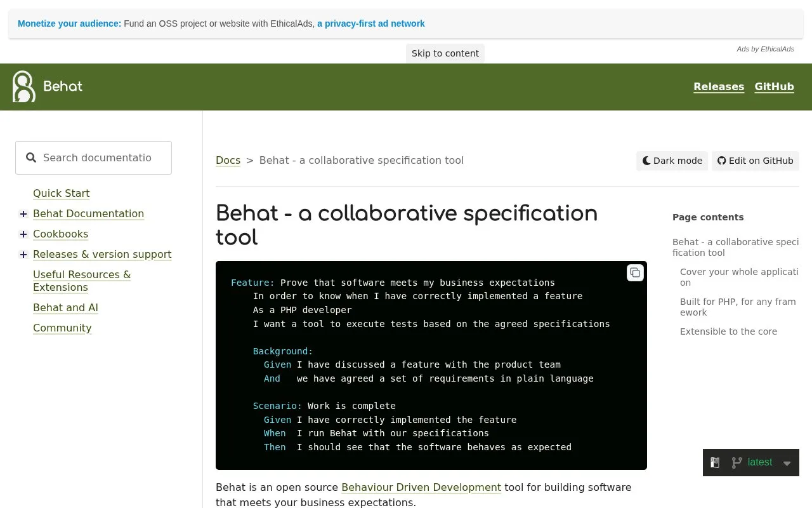Click 'a privacy-first ad network' link
This screenshot has height=508, width=812.
click(371, 23)
